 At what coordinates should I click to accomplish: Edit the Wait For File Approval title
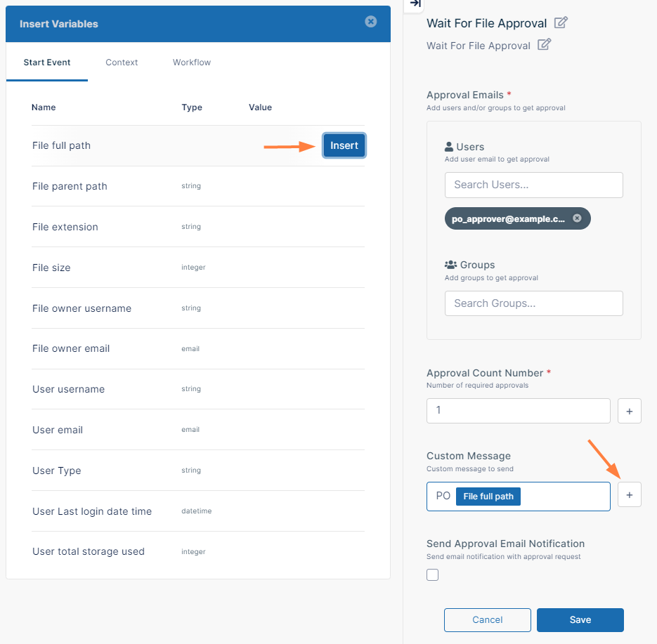[561, 22]
